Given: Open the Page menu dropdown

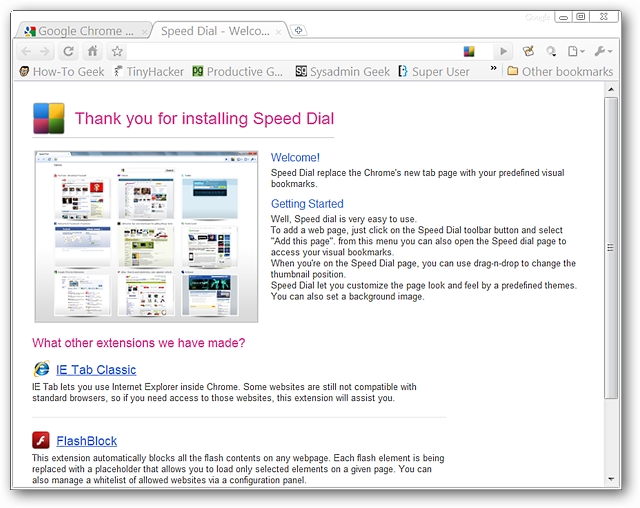Looking at the screenshot, I should click(x=576, y=51).
